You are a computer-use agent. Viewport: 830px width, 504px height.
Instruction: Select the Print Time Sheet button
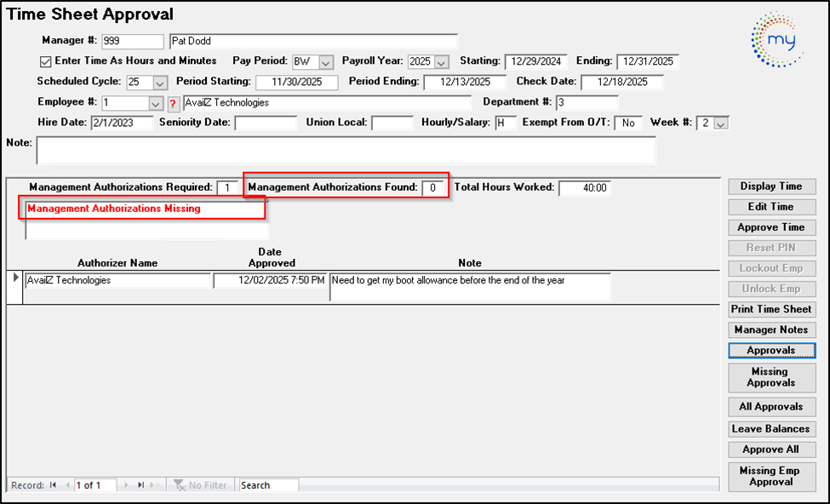tap(771, 309)
